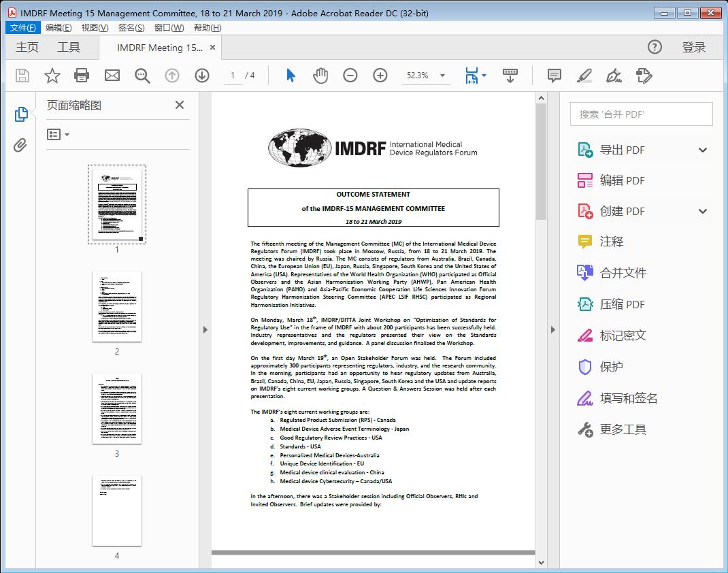Toggle the page thumbnails sidebar panel
The image size is (728, 573).
(21, 114)
